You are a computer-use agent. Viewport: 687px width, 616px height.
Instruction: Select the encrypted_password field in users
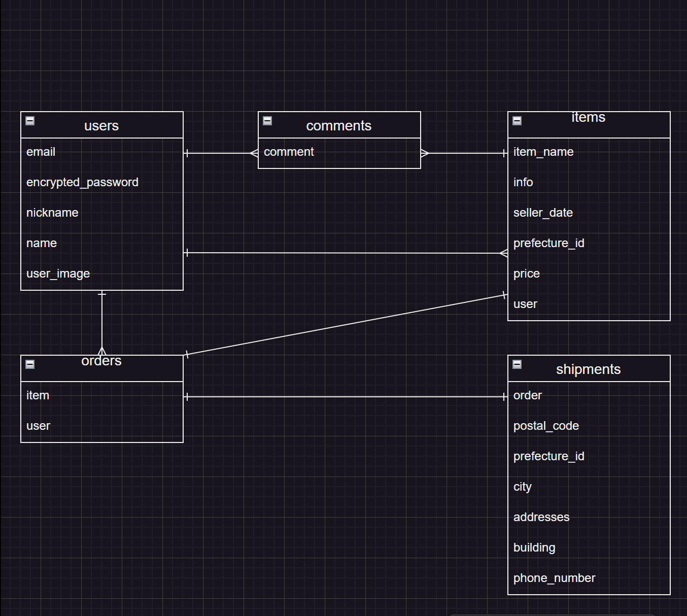[82, 182]
